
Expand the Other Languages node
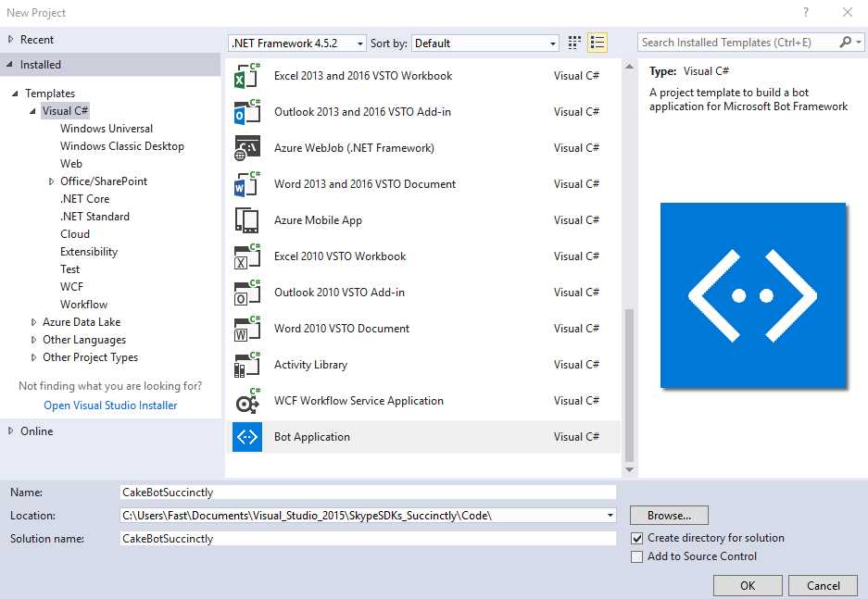coord(33,340)
